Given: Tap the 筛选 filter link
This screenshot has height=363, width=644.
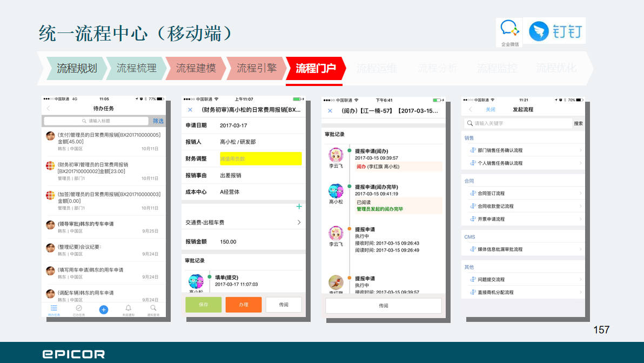Looking at the screenshot, I should tap(158, 121).
